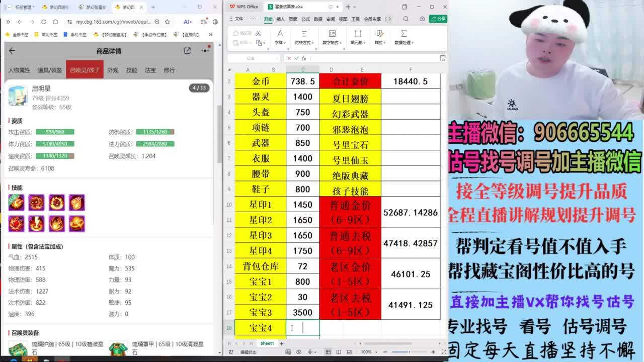The height and width of the screenshot is (362, 644).
Task: Go back using 商品详情 back arrow
Action: (x=12, y=51)
